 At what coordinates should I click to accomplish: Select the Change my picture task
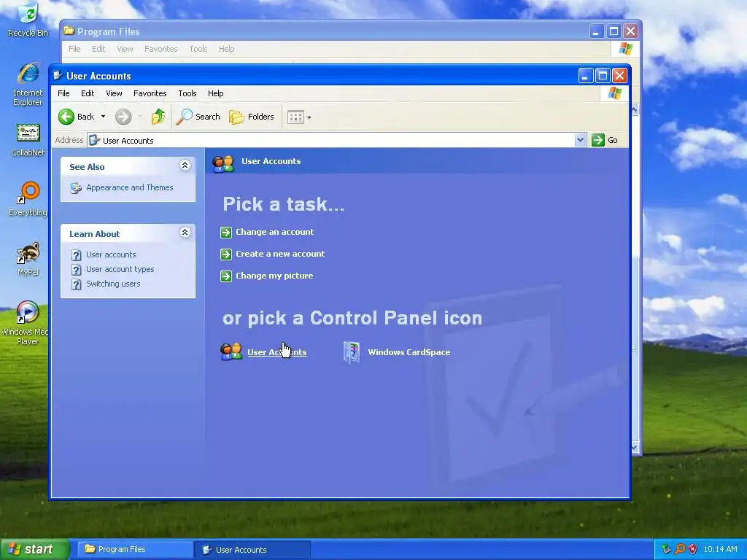point(274,276)
